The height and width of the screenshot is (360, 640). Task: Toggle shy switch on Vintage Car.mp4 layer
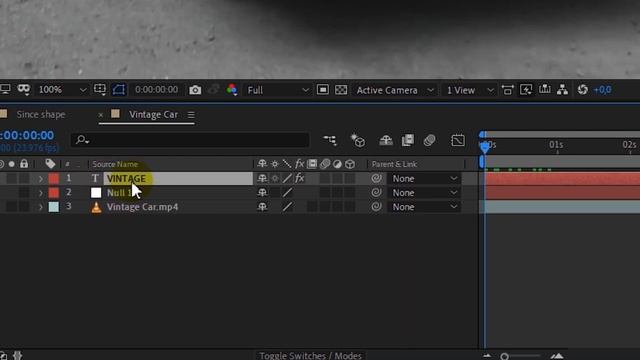pyautogui.click(x=262, y=207)
